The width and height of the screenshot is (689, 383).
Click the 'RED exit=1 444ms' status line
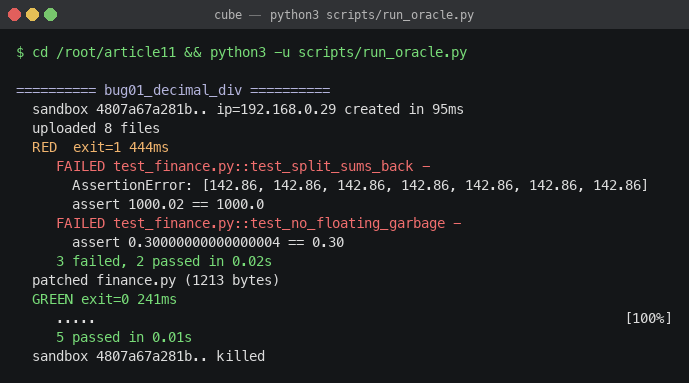(x=100, y=147)
